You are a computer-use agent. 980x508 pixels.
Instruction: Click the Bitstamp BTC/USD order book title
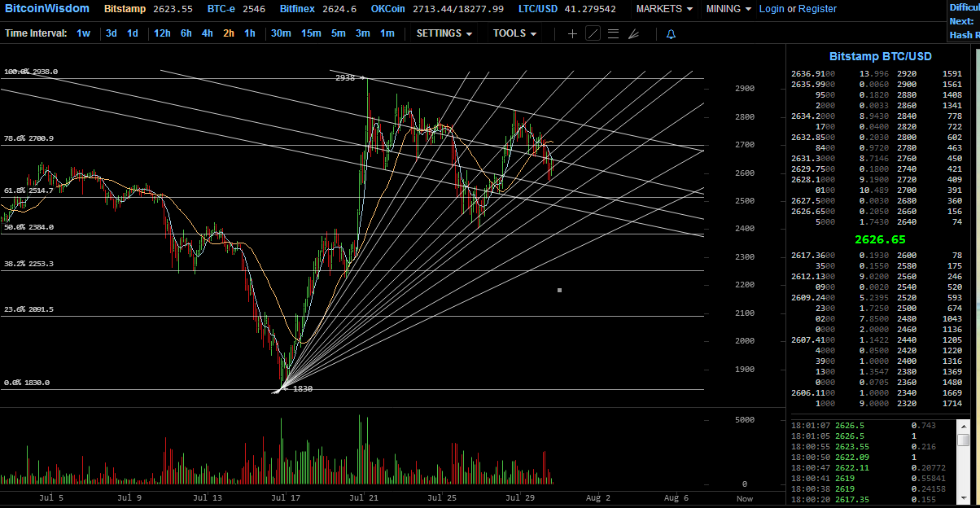(x=880, y=56)
